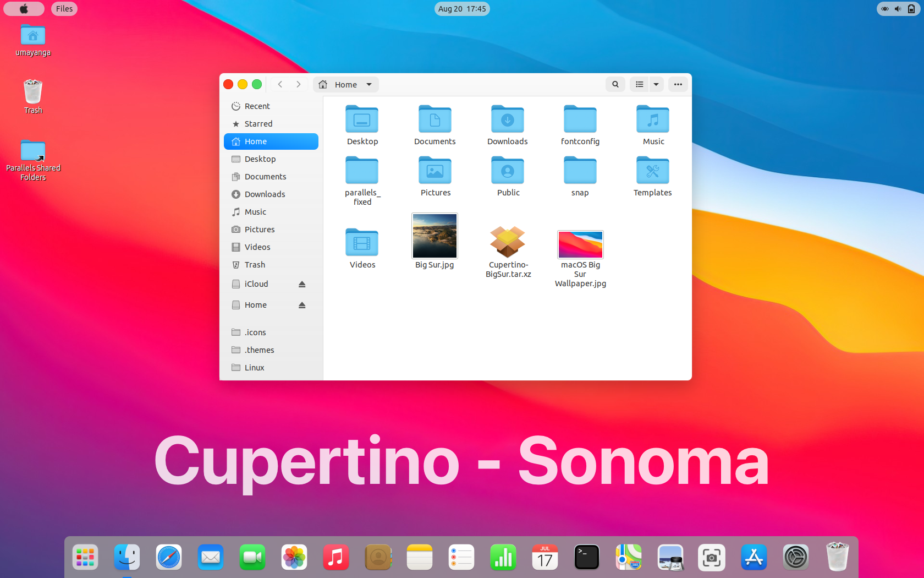
Task: Open Calendar from the dock
Action: tap(545, 558)
